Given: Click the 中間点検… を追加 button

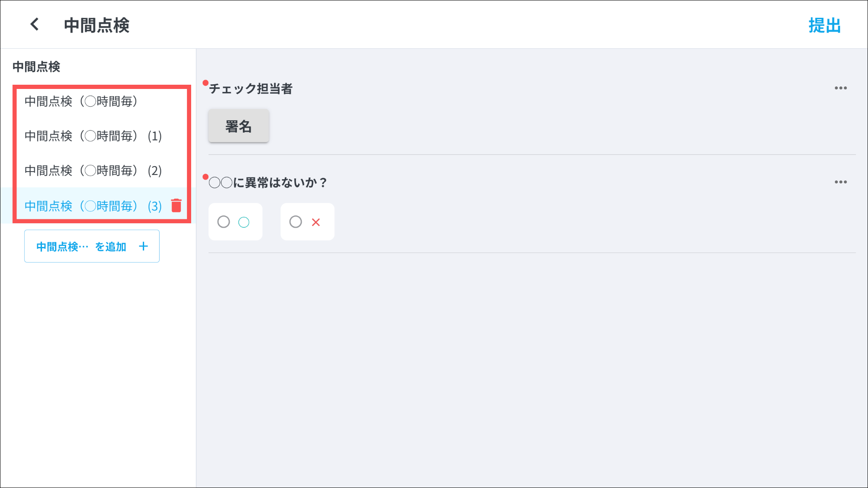Looking at the screenshot, I should point(81,246).
